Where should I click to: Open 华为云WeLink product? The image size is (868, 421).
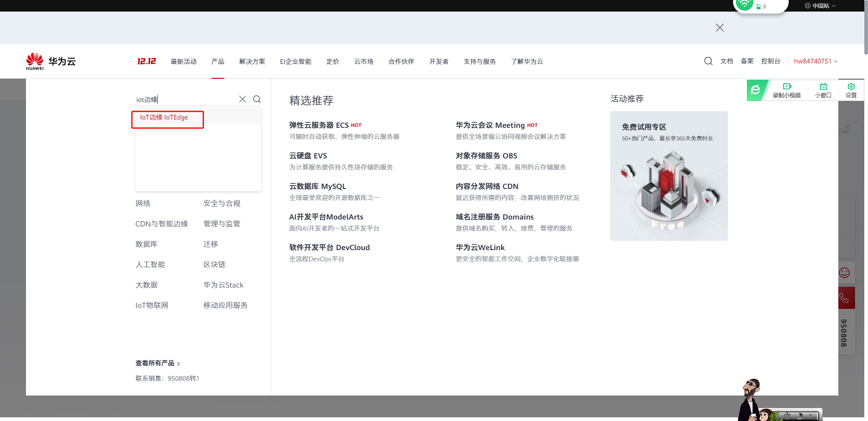[x=480, y=247]
